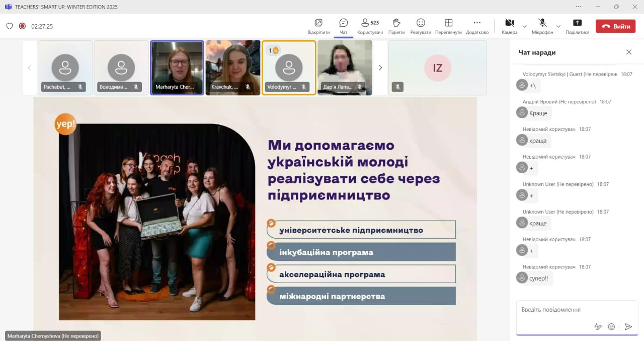Click Чат наради panel heading
Screen dimensions: 644x341
point(537,52)
